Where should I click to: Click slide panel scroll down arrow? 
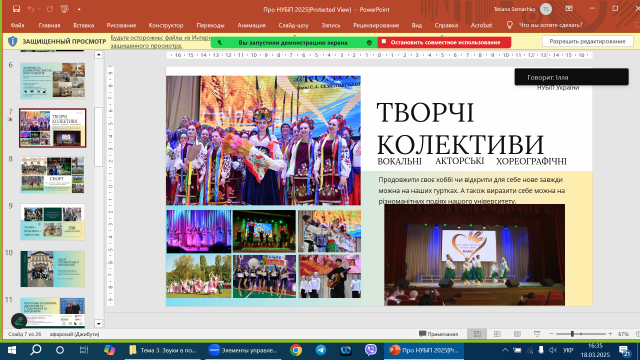pyautogui.click(x=98, y=324)
